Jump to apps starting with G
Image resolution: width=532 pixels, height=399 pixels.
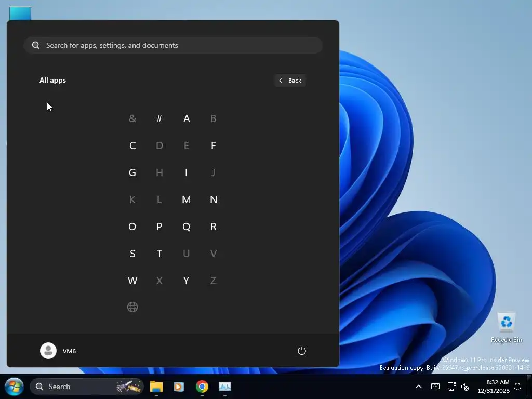[x=132, y=172]
